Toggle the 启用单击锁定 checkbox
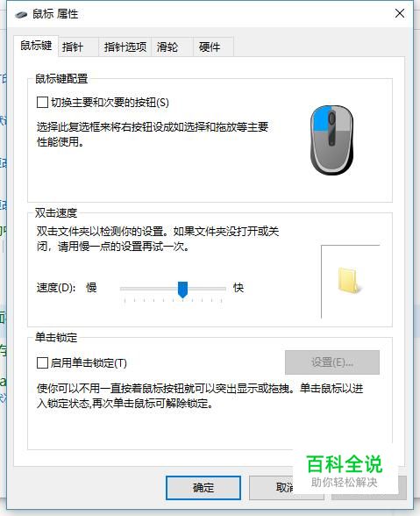The image size is (420, 516). (42, 363)
